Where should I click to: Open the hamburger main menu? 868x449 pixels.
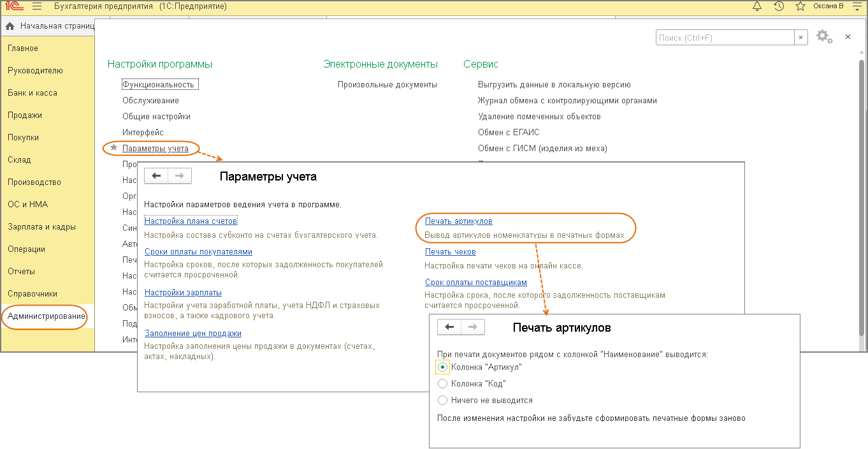coord(36,6)
